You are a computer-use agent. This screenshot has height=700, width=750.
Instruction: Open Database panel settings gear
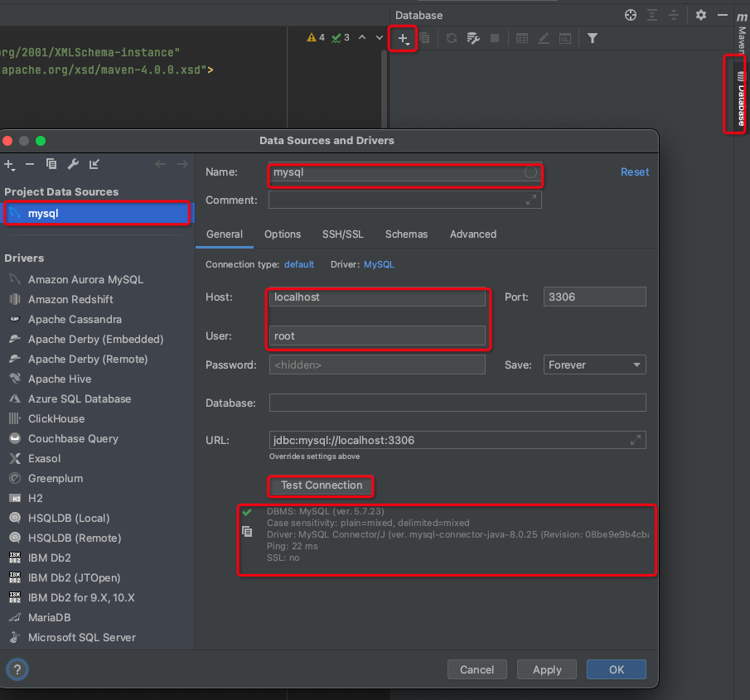701,15
